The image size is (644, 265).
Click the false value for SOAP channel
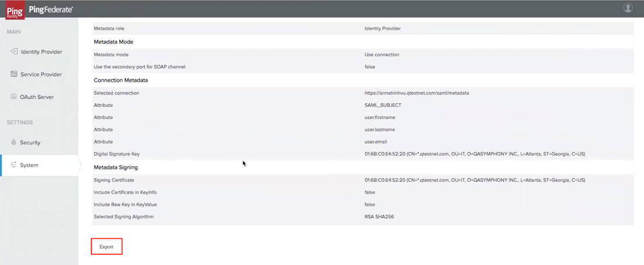370,67
